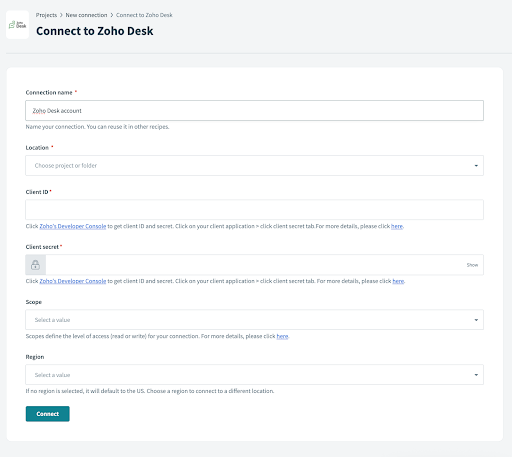
Task: Click the Connection name input field
Action: [254, 111]
